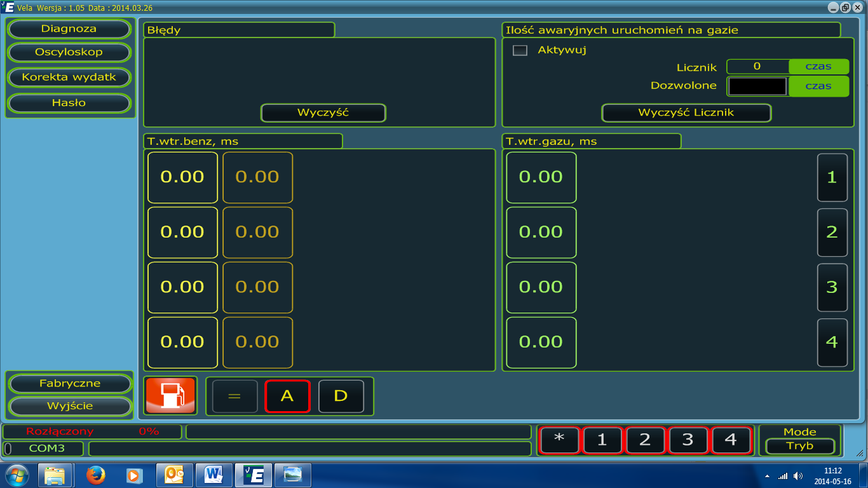
Task: Select the equals sign mode button
Action: click(x=234, y=396)
